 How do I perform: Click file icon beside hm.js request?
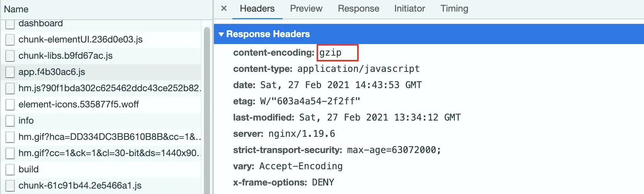(x=10, y=88)
